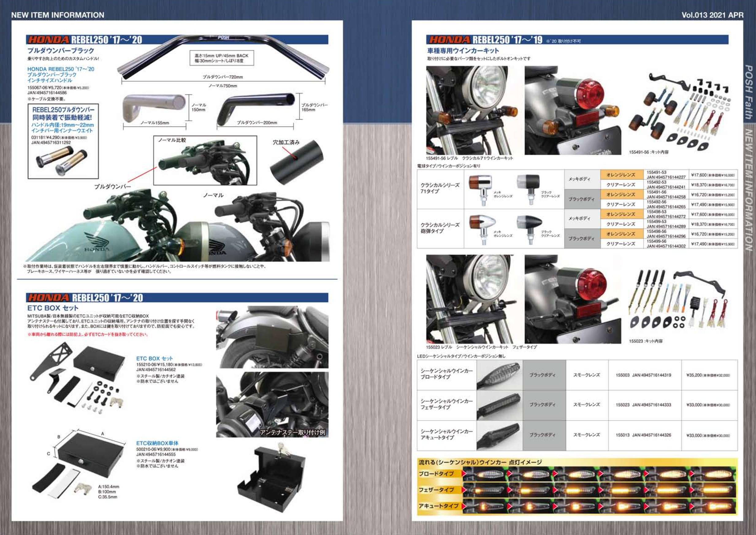Screen dimensions: 756x535
Task: Click the "フェザータイプ" label in lighting strip
Action: [436, 490]
